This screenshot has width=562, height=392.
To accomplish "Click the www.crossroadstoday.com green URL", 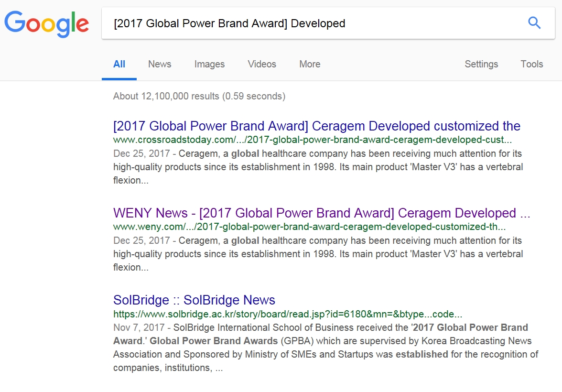I will (313, 140).
